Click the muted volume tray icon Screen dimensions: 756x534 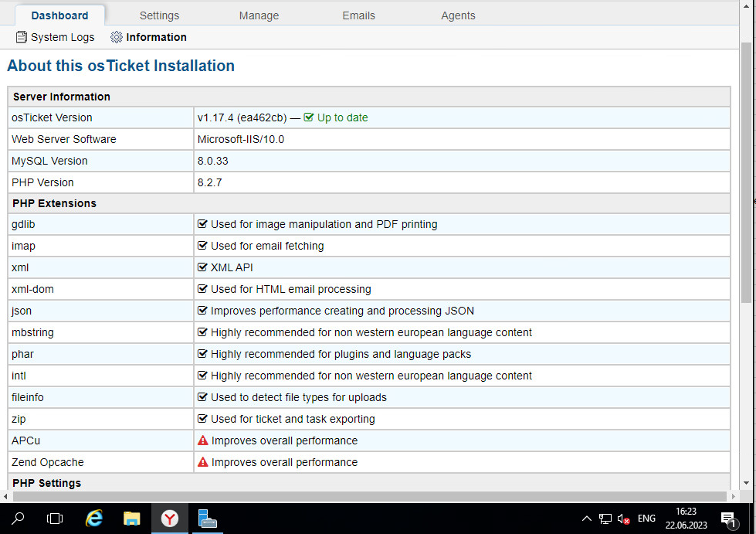point(624,519)
